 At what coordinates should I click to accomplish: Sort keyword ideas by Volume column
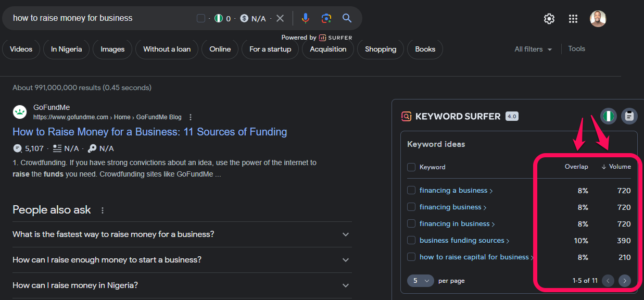616,167
